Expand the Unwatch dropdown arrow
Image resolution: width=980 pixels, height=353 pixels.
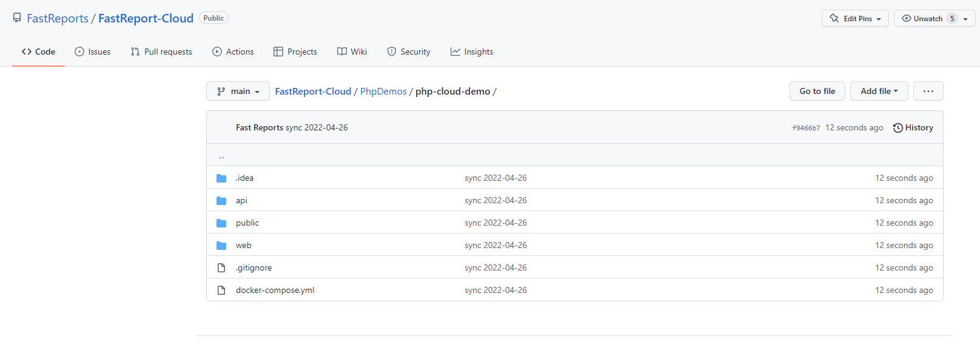pyautogui.click(x=965, y=19)
